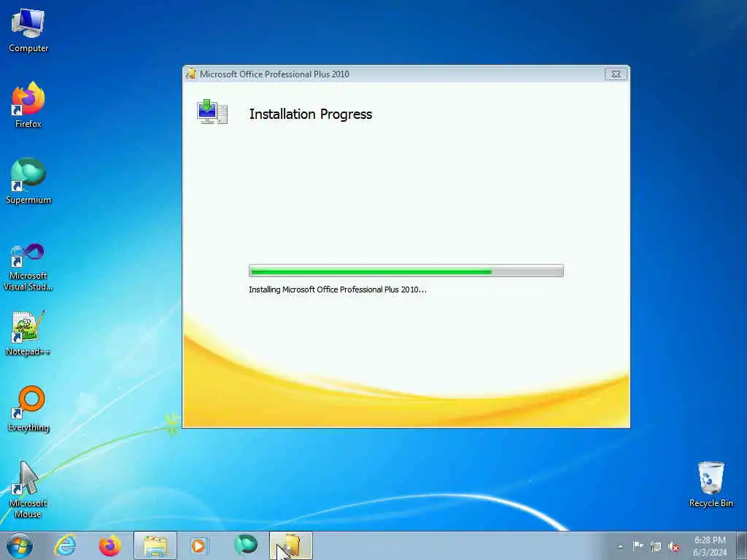The width and height of the screenshot is (747, 560).
Task: Show hidden tray icons arrow
Action: tap(620, 546)
